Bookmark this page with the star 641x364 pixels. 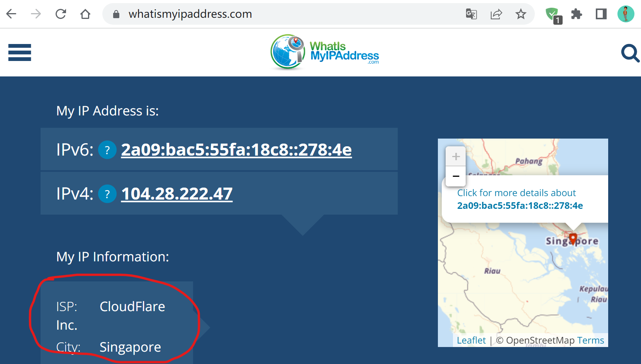[x=521, y=14]
